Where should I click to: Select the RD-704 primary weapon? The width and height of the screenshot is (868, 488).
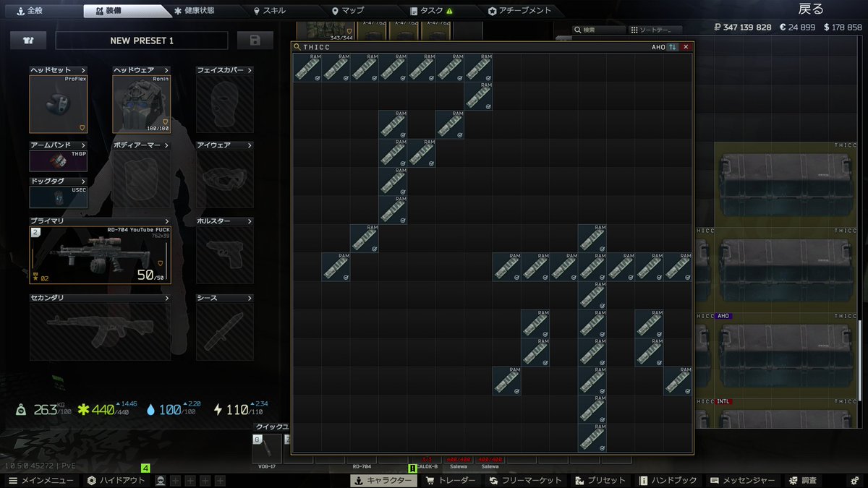click(101, 255)
